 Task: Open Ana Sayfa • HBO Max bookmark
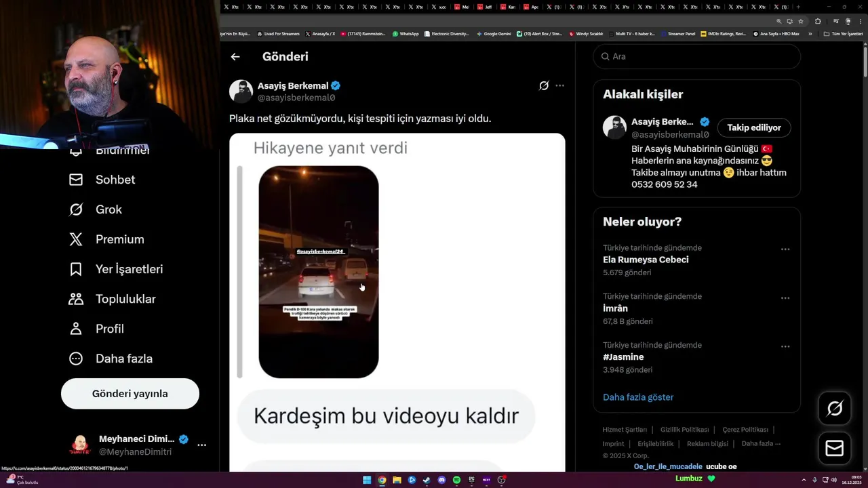click(x=776, y=33)
